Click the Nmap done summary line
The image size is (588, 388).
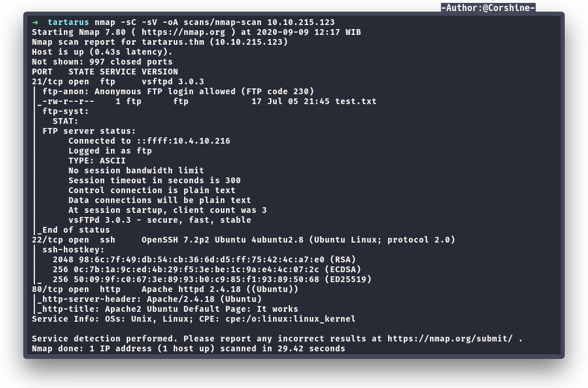point(188,348)
